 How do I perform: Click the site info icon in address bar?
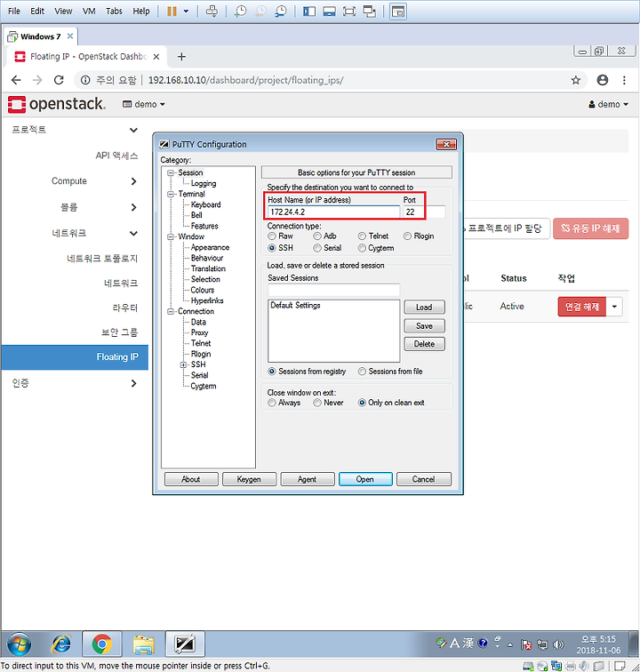85,80
